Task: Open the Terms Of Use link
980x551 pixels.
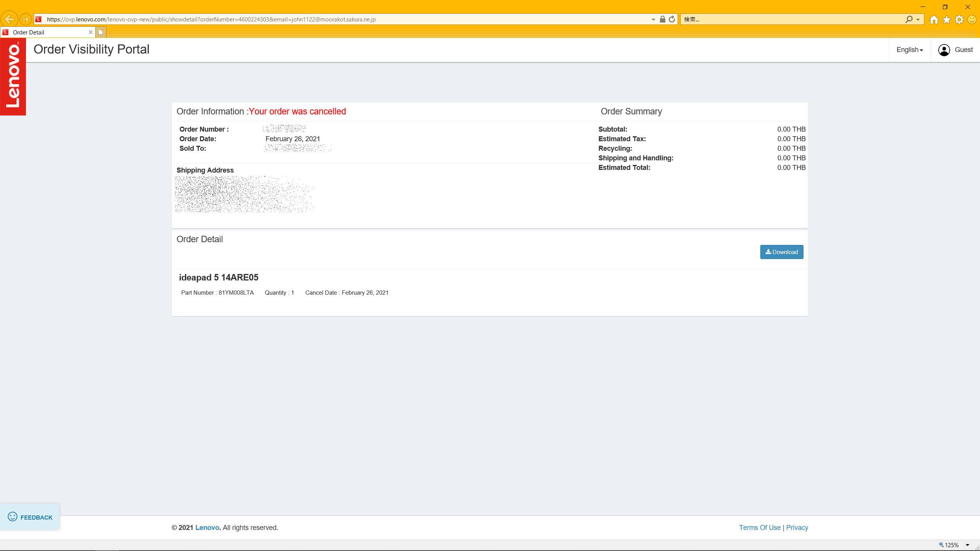Action: tap(759, 528)
